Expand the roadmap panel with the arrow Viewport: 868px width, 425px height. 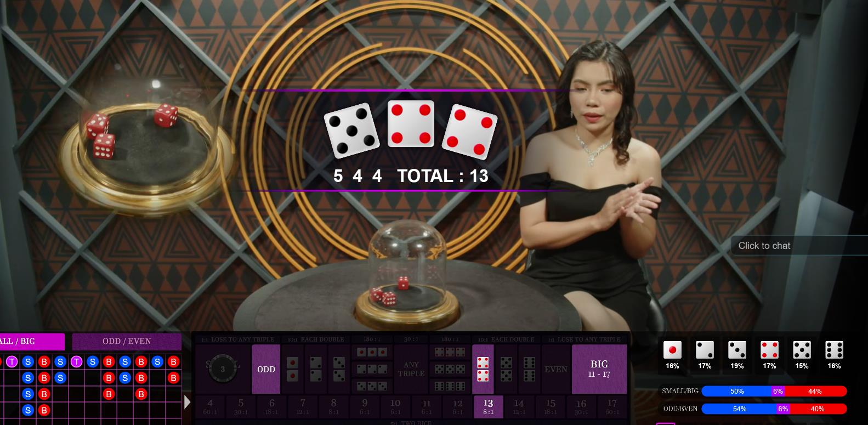(188, 402)
